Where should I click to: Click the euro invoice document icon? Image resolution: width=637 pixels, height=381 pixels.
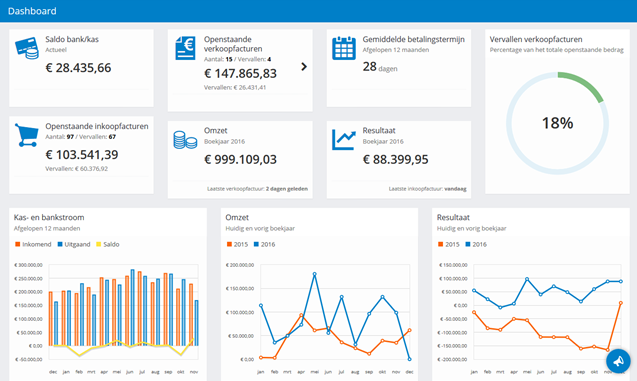coord(185,48)
